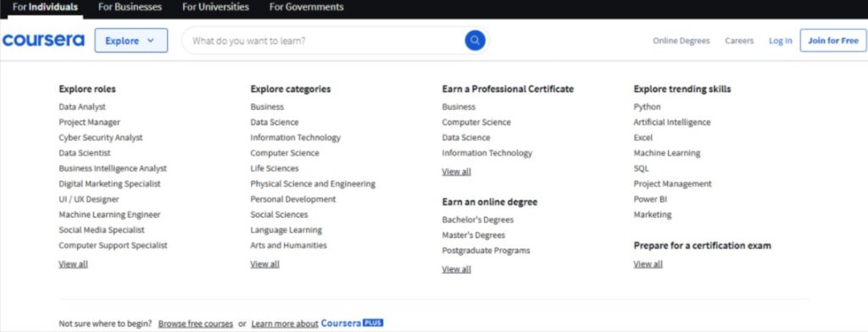
Task: View all under Earn an online degree
Action: (456, 269)
